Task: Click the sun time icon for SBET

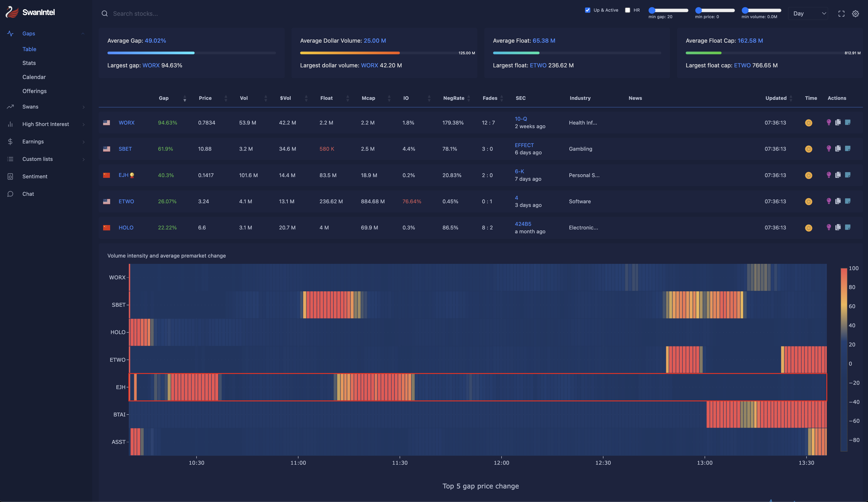Action: (808, 149)
